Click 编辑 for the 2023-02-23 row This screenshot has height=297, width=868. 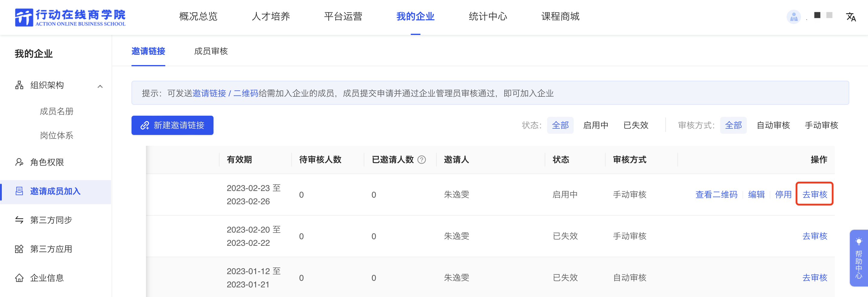(756, 194)
